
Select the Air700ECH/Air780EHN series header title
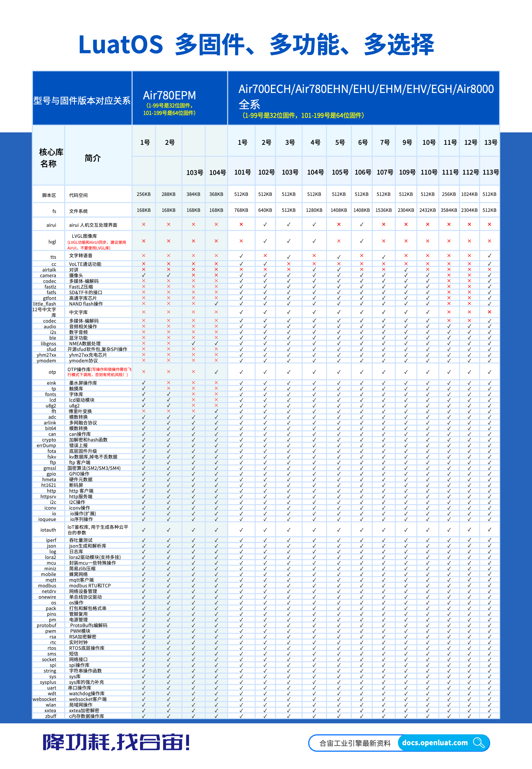click(366, 96)
